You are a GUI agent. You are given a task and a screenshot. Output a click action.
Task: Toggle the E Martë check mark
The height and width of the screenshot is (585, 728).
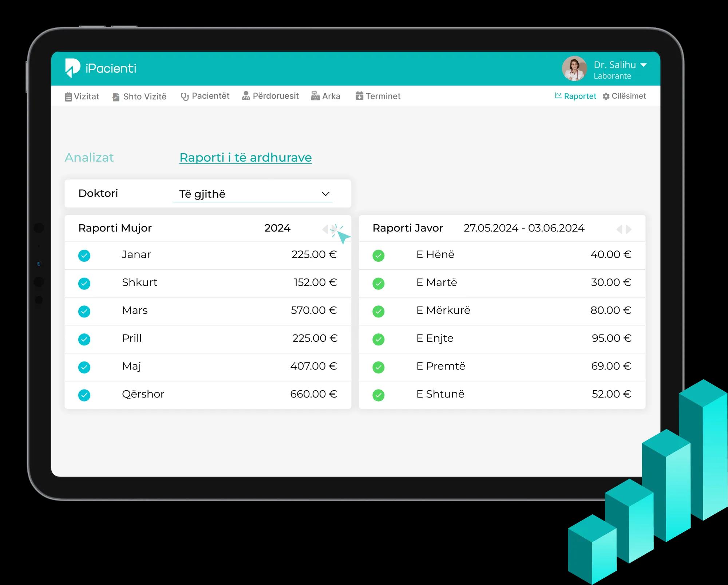[x=379, y=283]
